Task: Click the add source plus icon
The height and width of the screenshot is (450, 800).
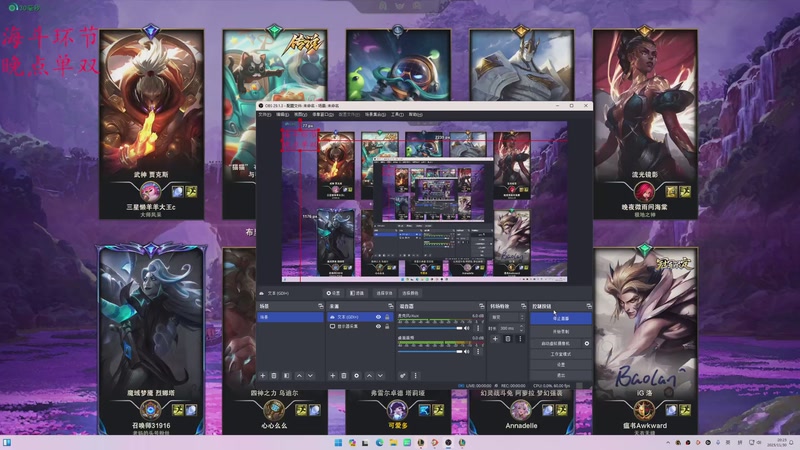Action: (x=331, y=375)
